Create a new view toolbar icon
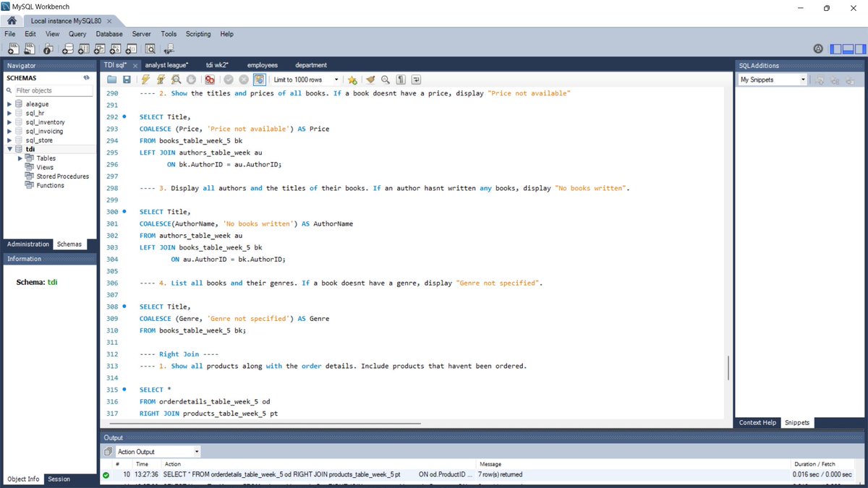The width and height of the screenshot is (868, 488). pos(100,49)
